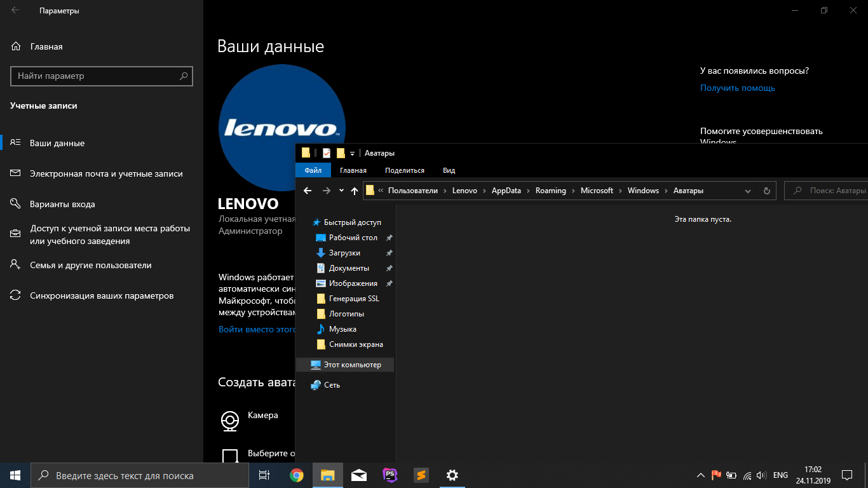
Task: Click Windows in the address path
Action: point(643,191)
